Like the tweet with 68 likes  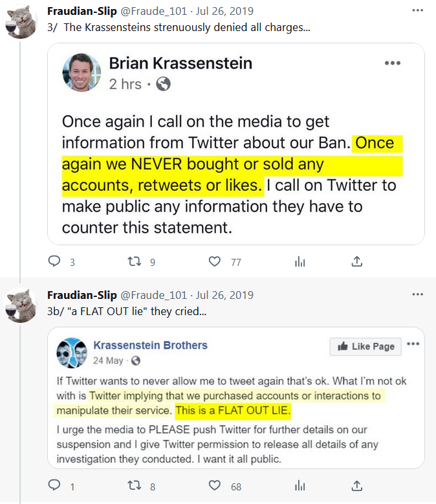pyautogui.click(x=215, y=485)
